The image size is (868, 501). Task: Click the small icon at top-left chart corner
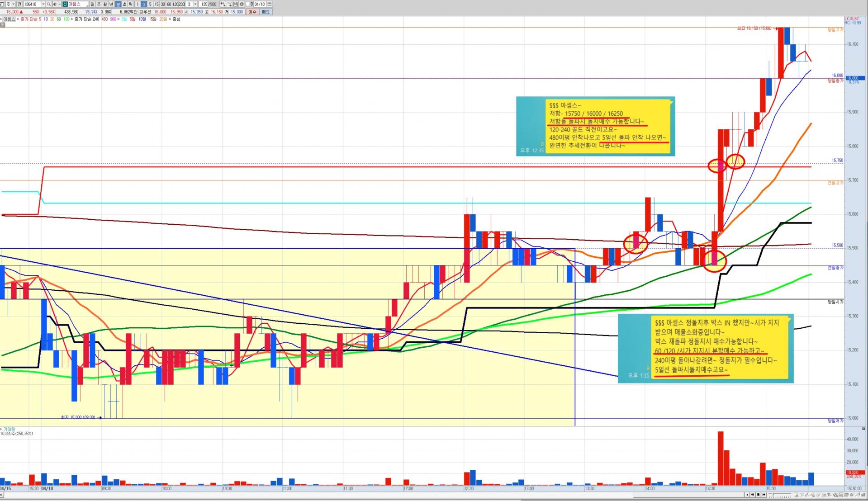(x=3, y=25)
